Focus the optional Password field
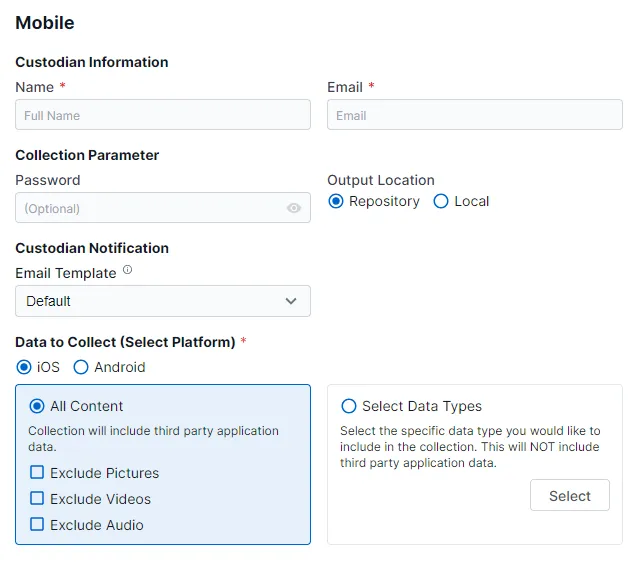Image resolution: width=639 pixels, height=562 pixels. point(150,208)
